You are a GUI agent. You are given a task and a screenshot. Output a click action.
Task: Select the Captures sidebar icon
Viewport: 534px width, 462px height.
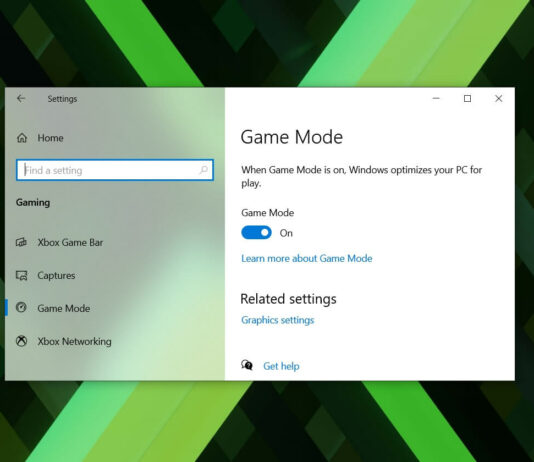tap(21, 275)
